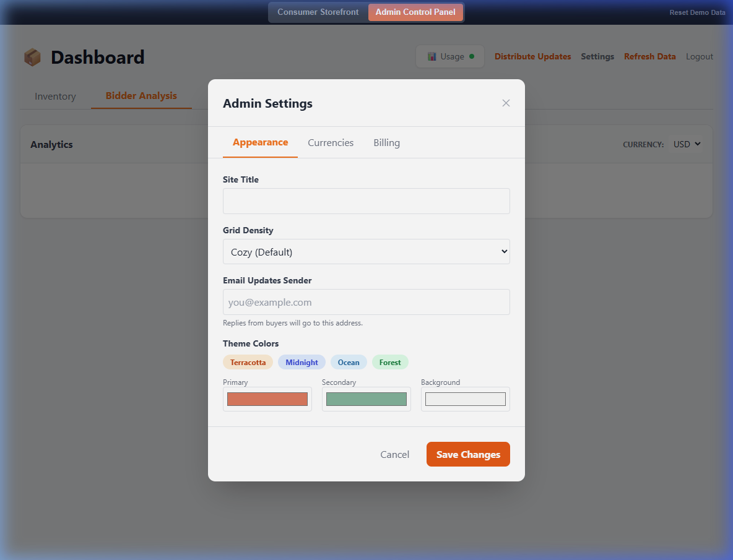
Task: Open the Inventory tab
Action: (55, 96)
